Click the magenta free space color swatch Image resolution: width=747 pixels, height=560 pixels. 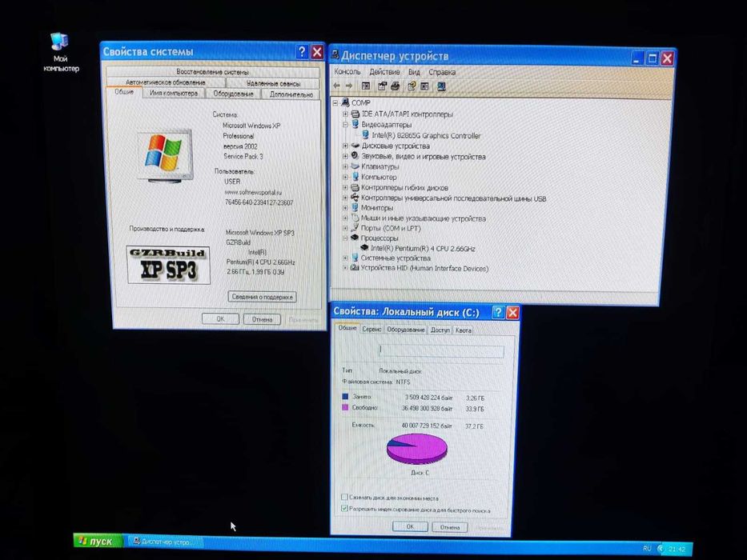point(345,408)
